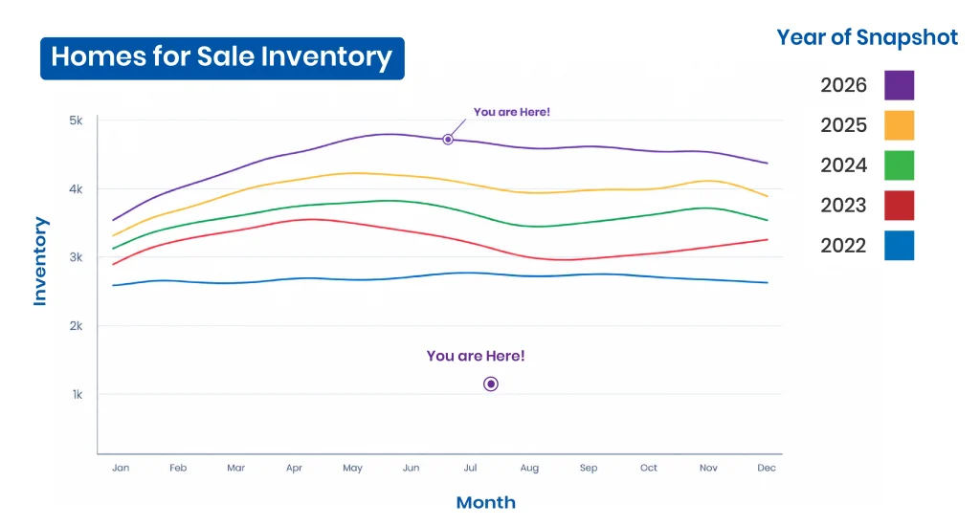980x526 pixels.
Task: Click the green 2024 legend swatch
Action: pos(899,165)
